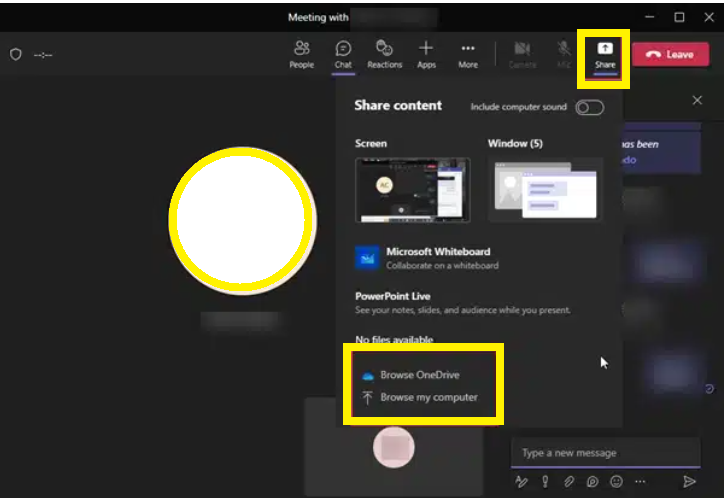This screenshot has width=725, height=498.
Task: Open the More options menu in toolbar
Action: click(x=468, y=54)
